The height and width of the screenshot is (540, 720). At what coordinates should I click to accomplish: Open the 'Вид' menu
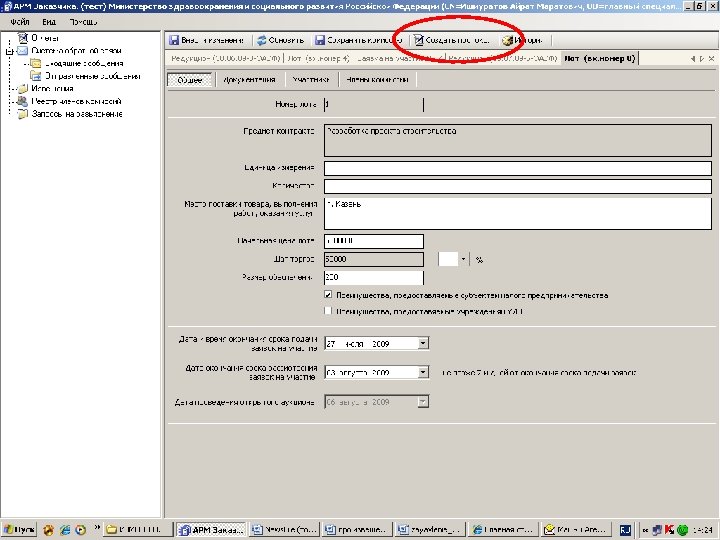coord(49,22)
